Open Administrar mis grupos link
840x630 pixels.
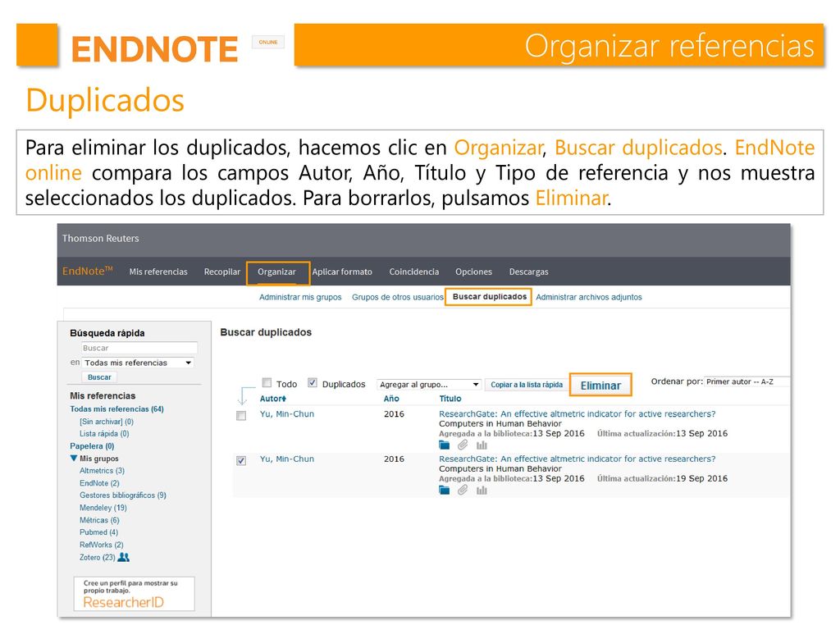[x=300, y=297]
